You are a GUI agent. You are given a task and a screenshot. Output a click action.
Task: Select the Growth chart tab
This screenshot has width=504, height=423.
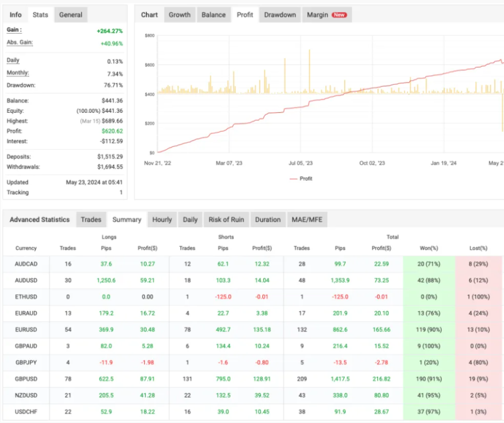[180, 14]
